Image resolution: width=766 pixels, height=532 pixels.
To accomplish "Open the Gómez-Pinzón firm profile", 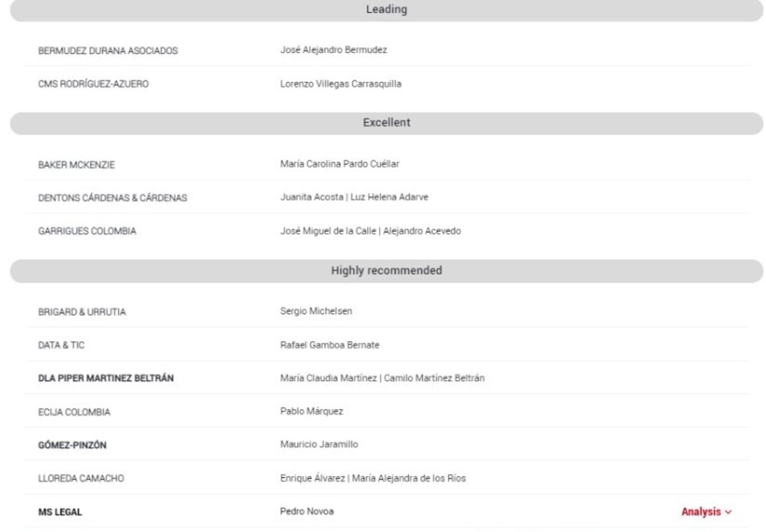I will 72,445.
